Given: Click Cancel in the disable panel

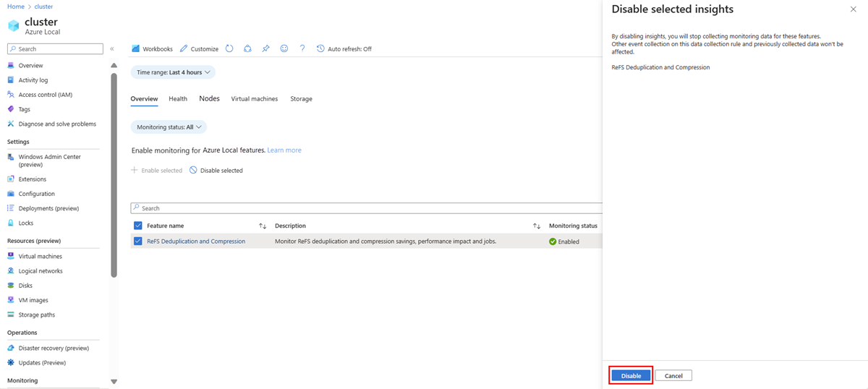Looking at the screenshot, I should (673, 376).
